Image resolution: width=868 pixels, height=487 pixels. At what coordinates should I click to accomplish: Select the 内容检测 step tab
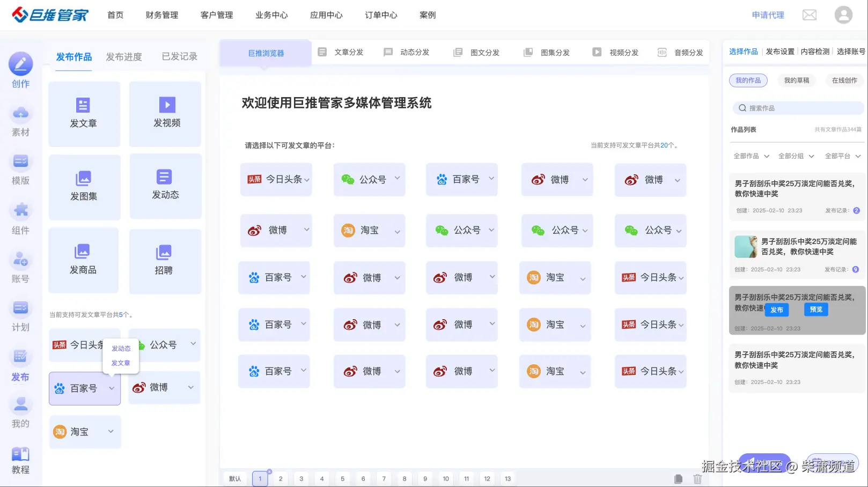[815, 51]
